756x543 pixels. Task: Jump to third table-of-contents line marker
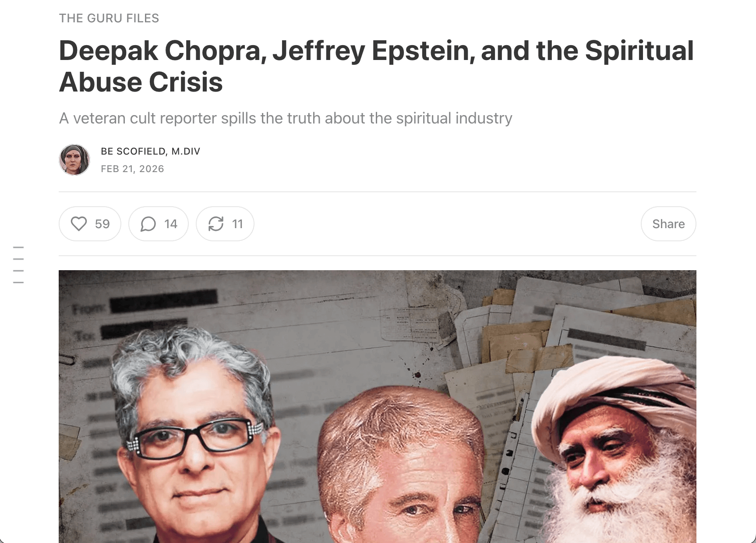tap(18, 271)
